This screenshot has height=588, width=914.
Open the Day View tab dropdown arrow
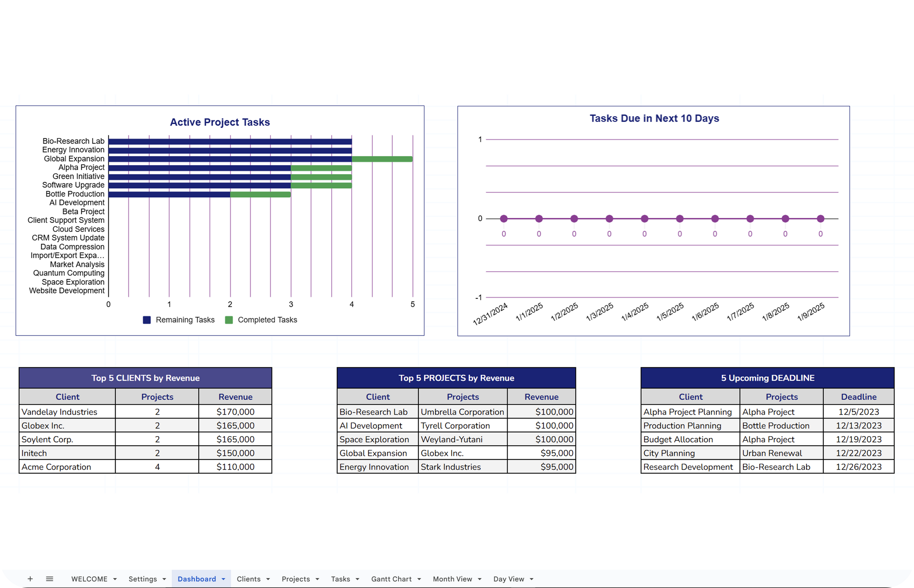coord(532,579)
